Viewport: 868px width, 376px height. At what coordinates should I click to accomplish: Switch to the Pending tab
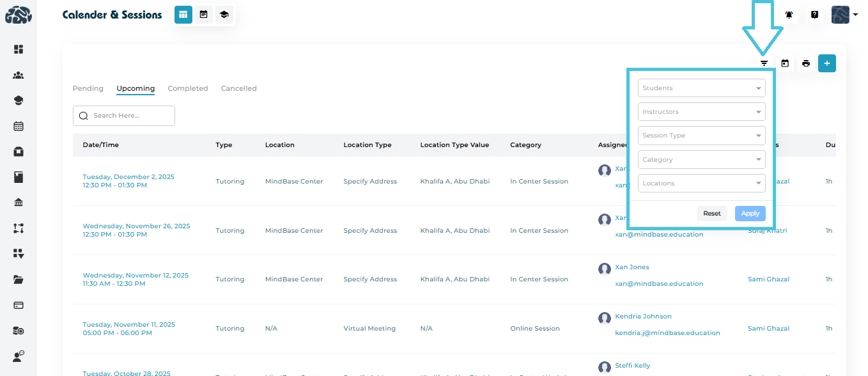click(x=88, y=88)
